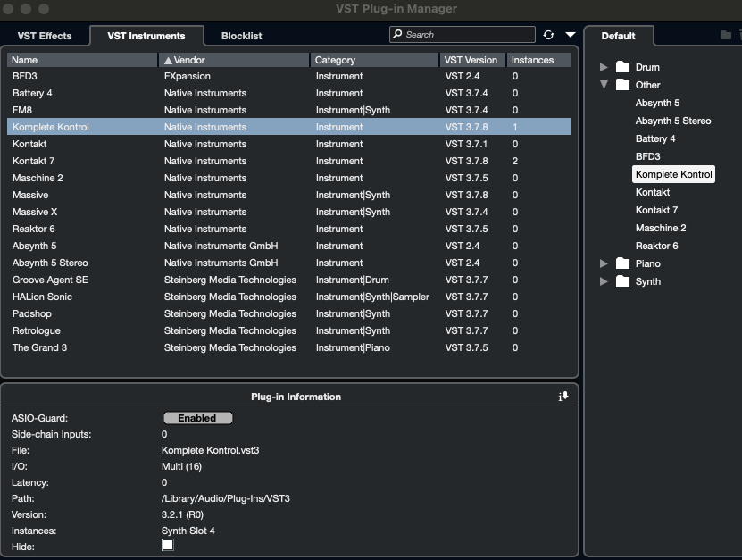
Task: Select the VST Instruments tab
Action: [146, 36]
